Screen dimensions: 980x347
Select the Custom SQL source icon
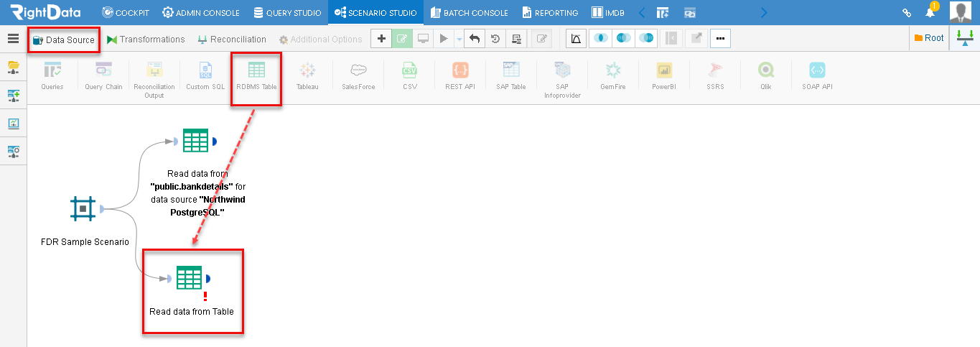coord(205,70)
